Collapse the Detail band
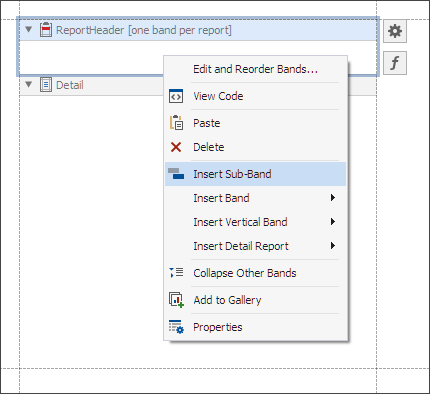 [x=29, y=85]
